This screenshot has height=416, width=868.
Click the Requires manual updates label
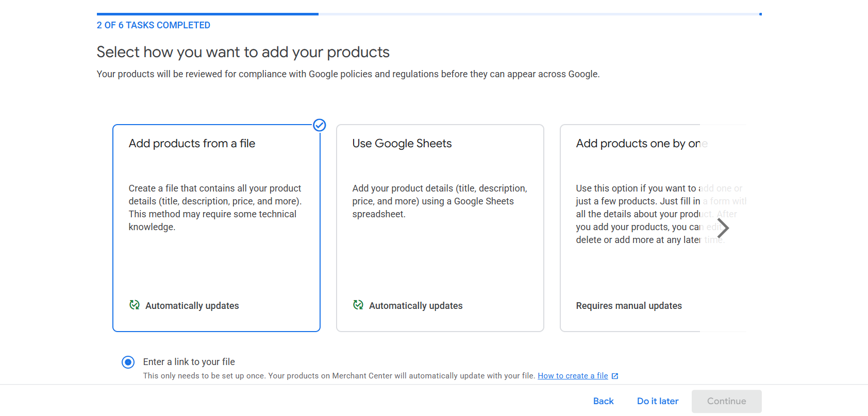[629, 306]
